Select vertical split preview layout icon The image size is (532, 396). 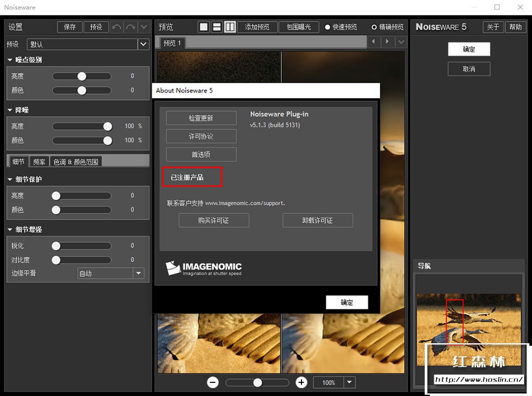[x=230, y=27]
